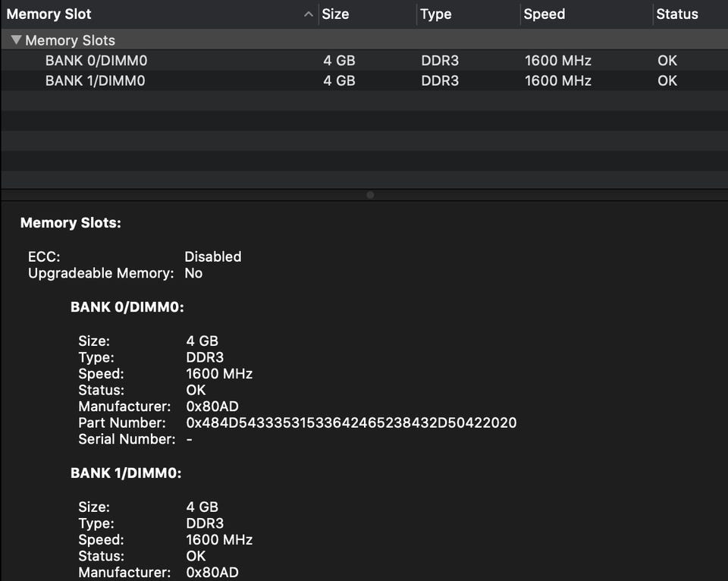Screen dimensions: 728x581
Task: Sort the table by Size column
Action: tap(336, 14)
